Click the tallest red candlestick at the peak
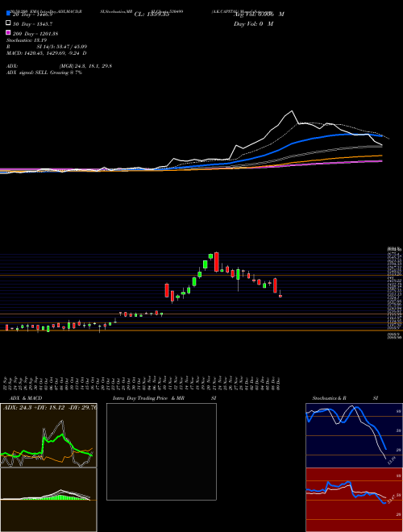Image resolution: width=403 pixels, height=532 pixels. 217,262
